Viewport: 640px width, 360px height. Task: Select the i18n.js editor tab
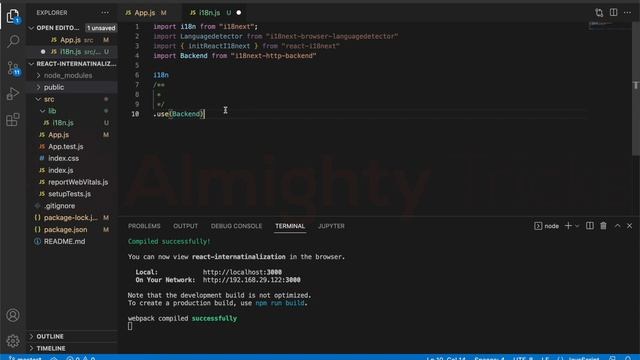pos(210,13)
